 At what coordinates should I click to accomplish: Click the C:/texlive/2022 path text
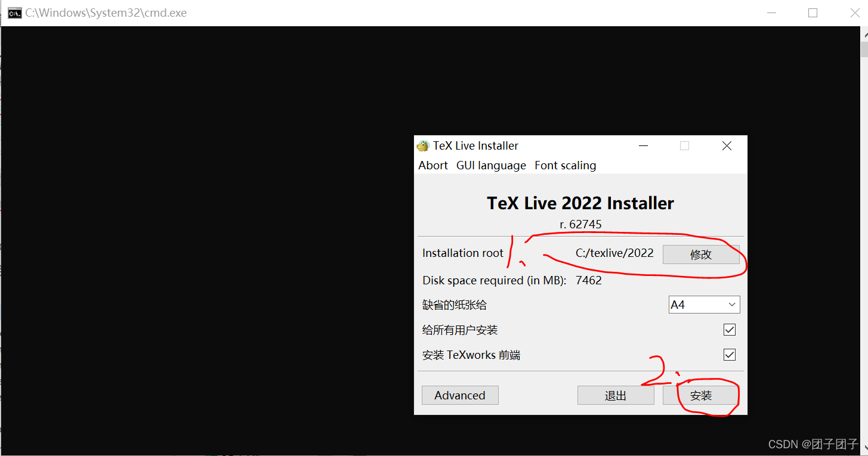[614, 253]
